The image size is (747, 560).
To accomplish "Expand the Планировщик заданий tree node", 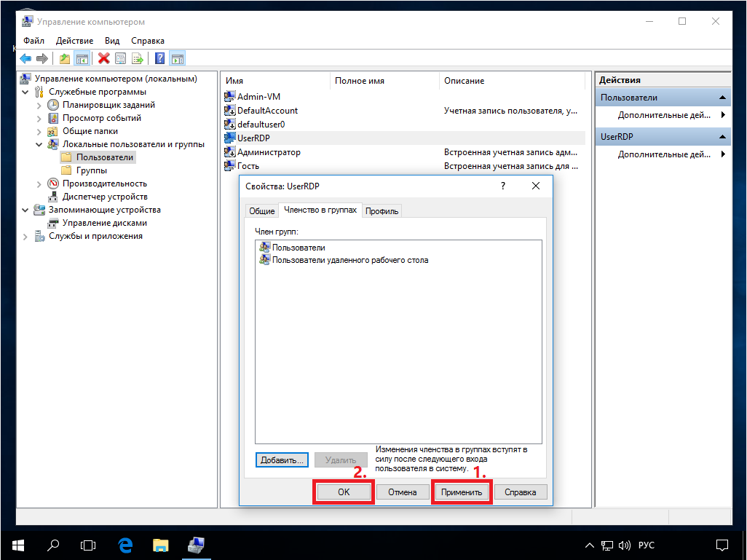I will [39, 105].
